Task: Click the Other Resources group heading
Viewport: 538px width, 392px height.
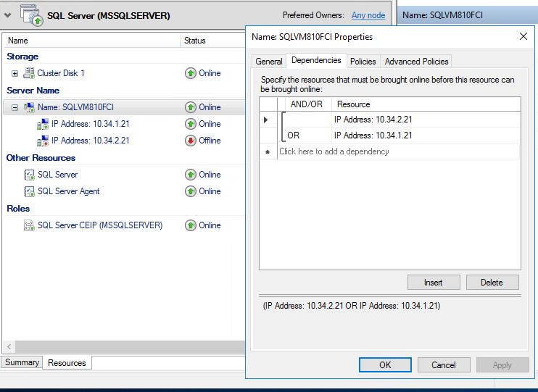Action: 41,158
